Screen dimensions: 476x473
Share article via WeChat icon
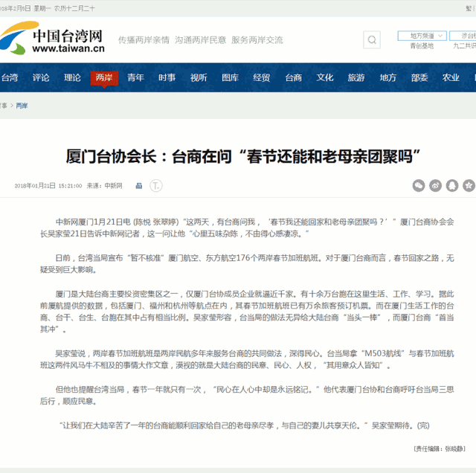419,185
